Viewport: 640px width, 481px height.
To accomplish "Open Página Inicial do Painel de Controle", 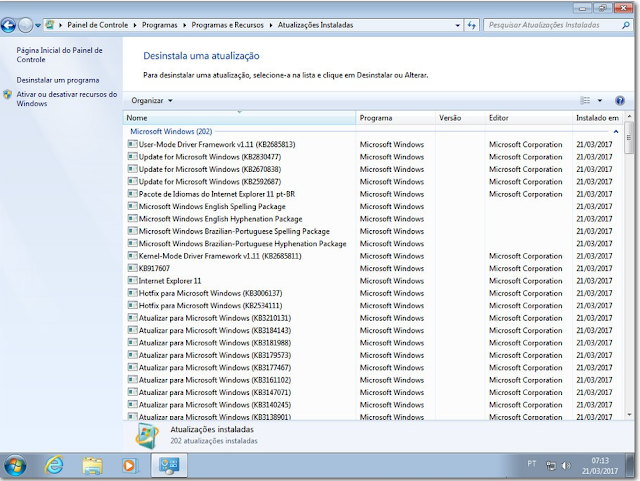I will click(x=59, y=55).
